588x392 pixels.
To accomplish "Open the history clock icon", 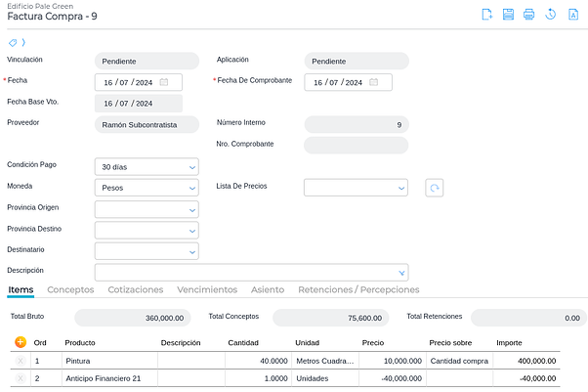I will (x=550, y=15).
